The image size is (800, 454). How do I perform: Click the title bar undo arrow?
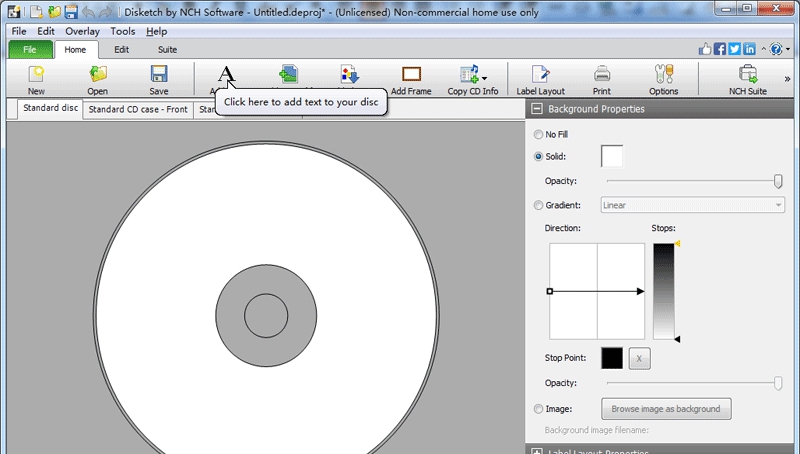tap(88, 12)
